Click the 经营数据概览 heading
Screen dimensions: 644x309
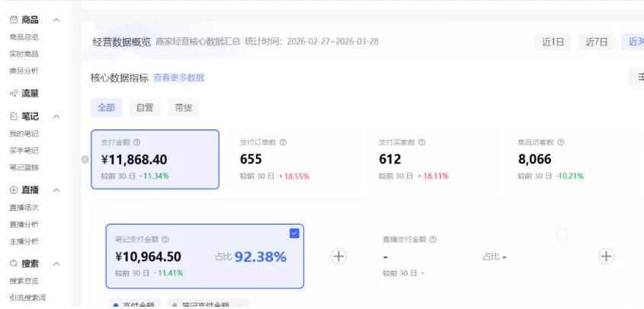click(122, 42)
